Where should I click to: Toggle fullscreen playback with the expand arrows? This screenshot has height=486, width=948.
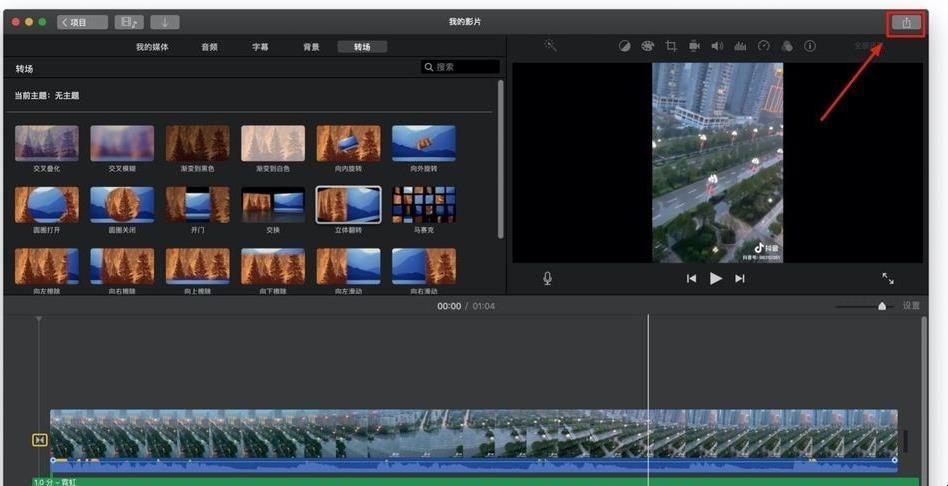(x=888, y=279)
